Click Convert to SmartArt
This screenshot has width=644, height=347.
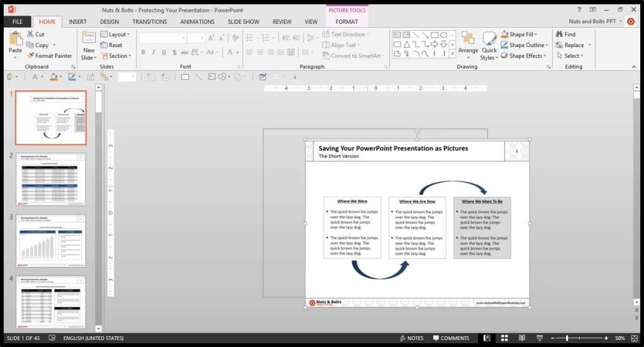click(x=353, y=56)
